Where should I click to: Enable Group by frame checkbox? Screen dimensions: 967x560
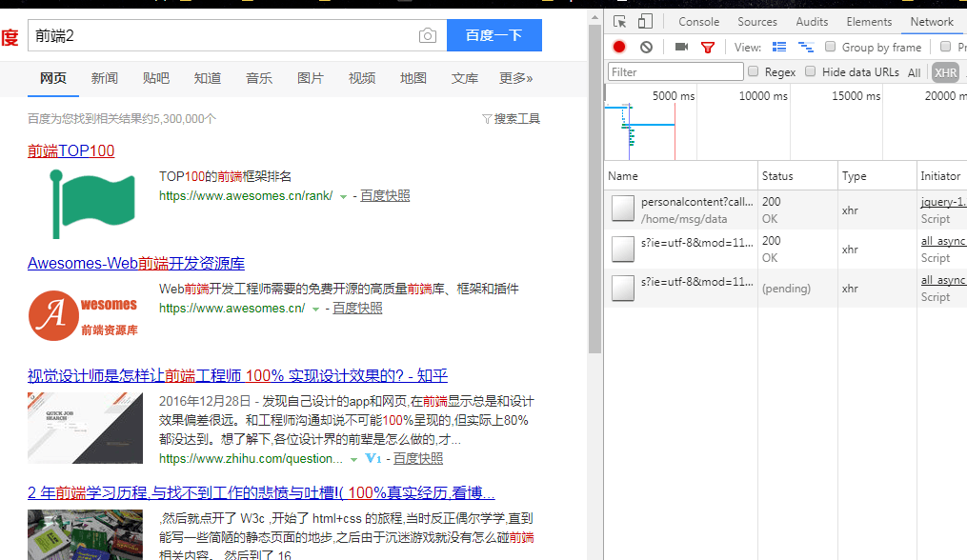830,47
